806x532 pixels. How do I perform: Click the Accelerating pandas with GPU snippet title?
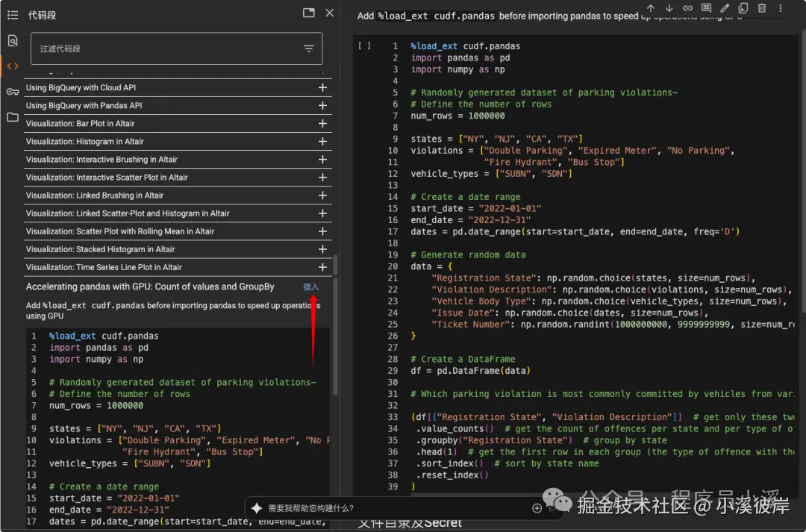[x=150, y=287]
